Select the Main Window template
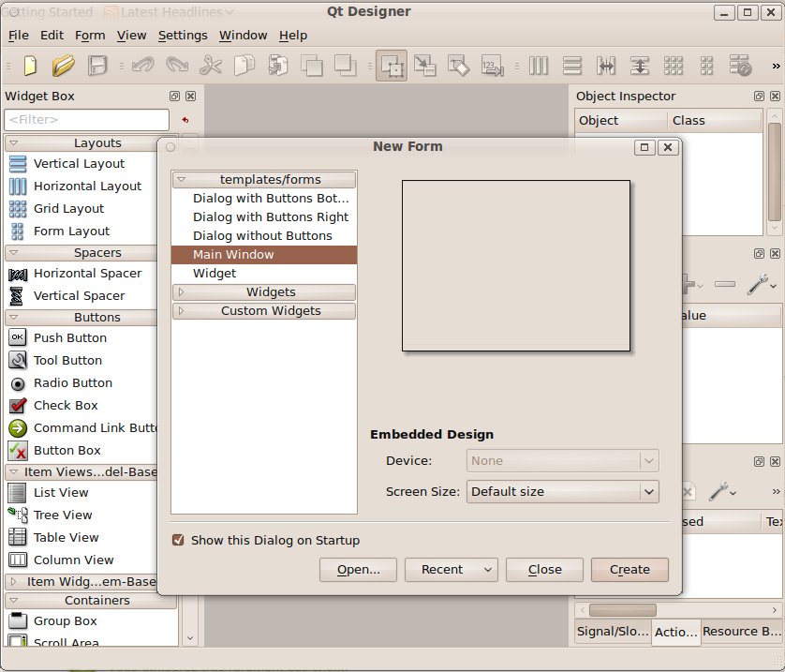 point(264,254)
